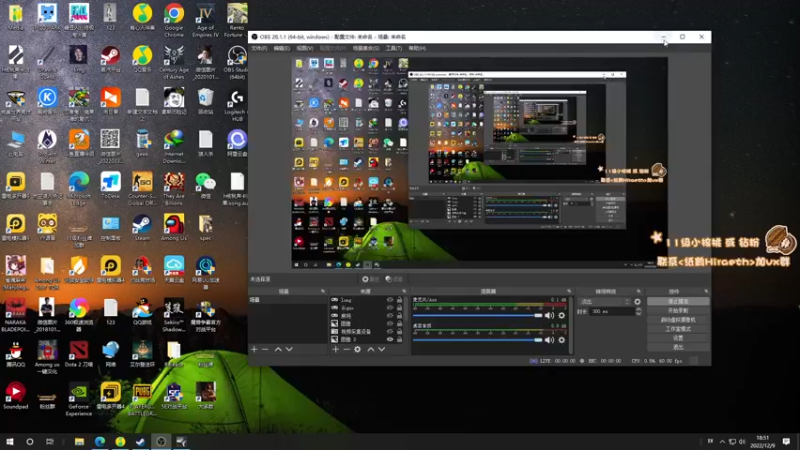Launch Internet Download Manager shortcut
Screen dimensions: 800x450
[173, 146]
